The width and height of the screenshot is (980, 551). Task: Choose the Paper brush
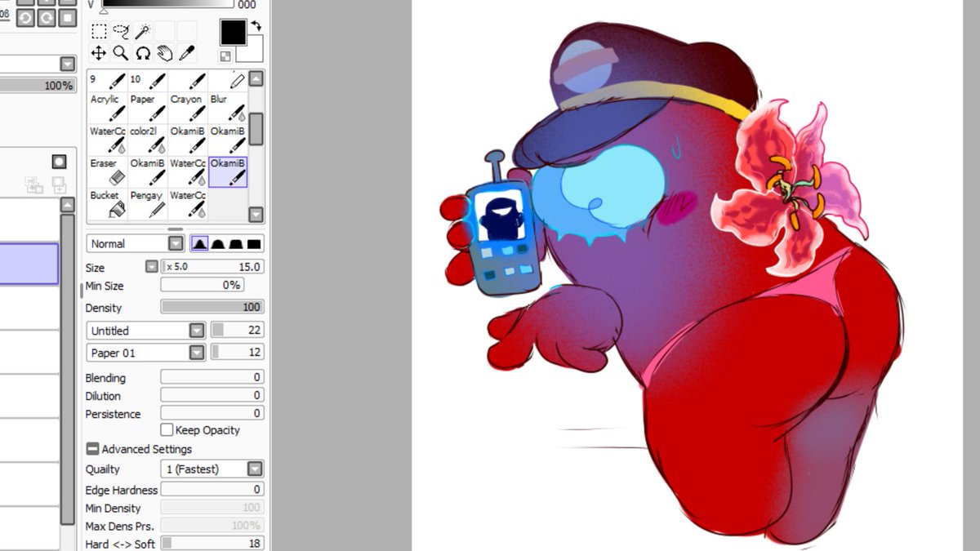coord(147,107)
